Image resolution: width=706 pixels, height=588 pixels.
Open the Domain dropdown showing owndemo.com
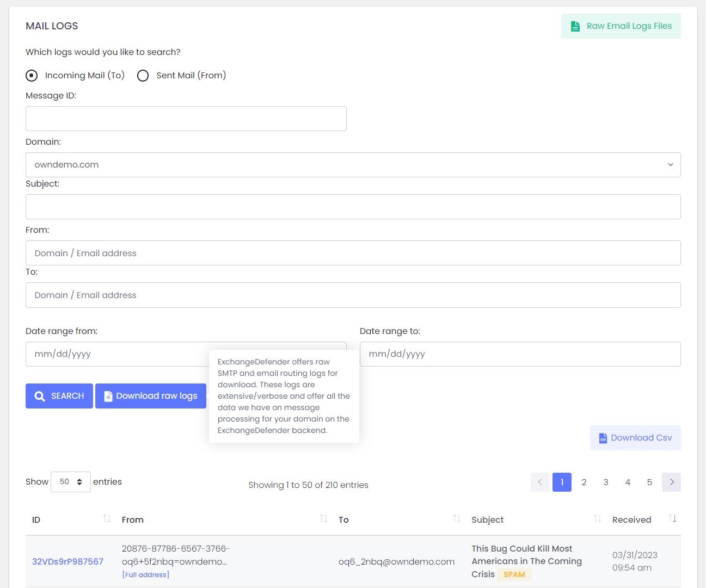(x=353, y=165)
